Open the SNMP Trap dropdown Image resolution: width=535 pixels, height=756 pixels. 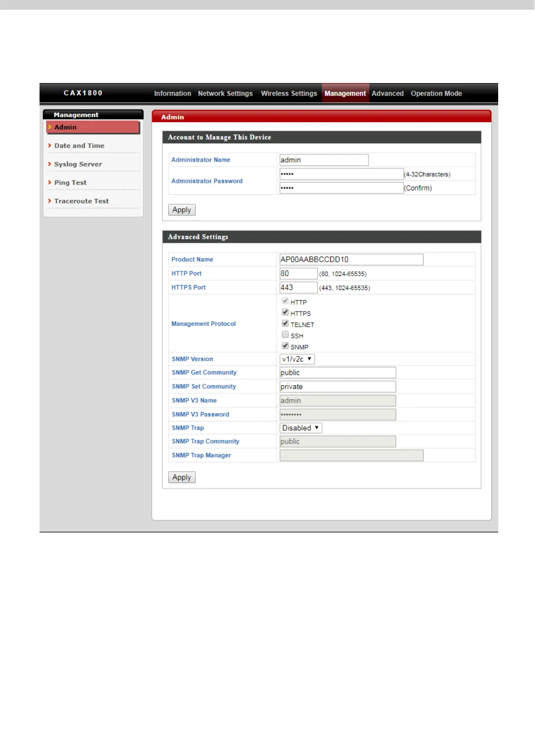[x=301, y=428]
